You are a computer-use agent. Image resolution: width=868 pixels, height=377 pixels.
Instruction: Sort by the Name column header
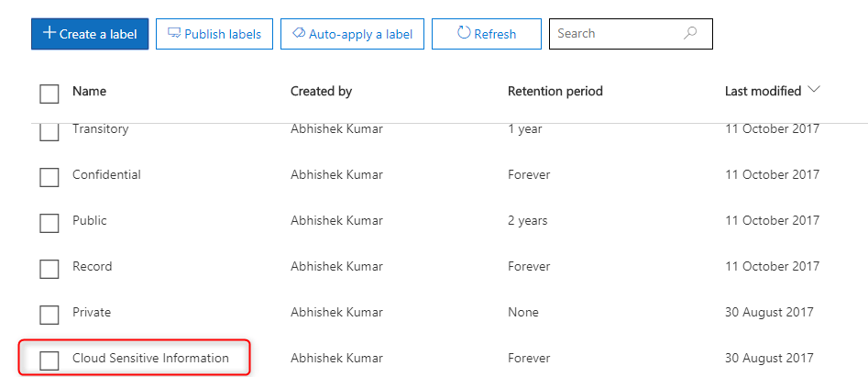[89, 91]
